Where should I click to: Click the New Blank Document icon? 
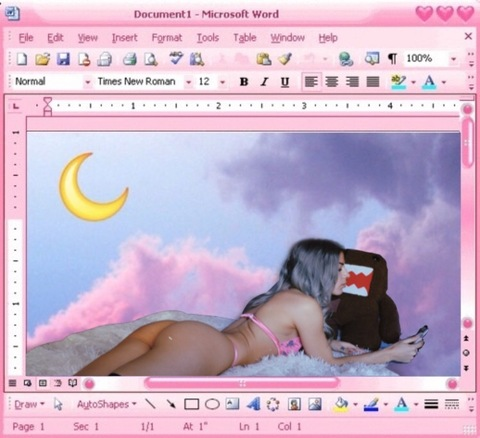(x=22, y=59)
